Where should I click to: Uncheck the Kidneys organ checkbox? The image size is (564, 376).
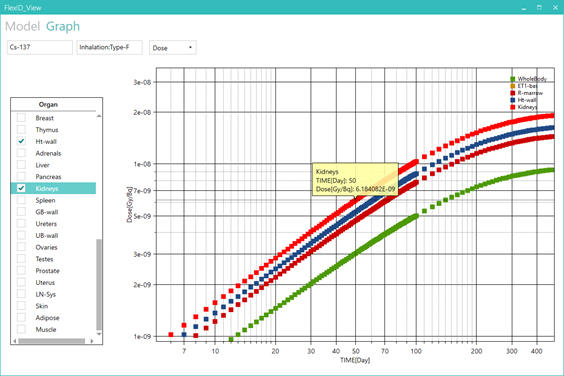21,188
